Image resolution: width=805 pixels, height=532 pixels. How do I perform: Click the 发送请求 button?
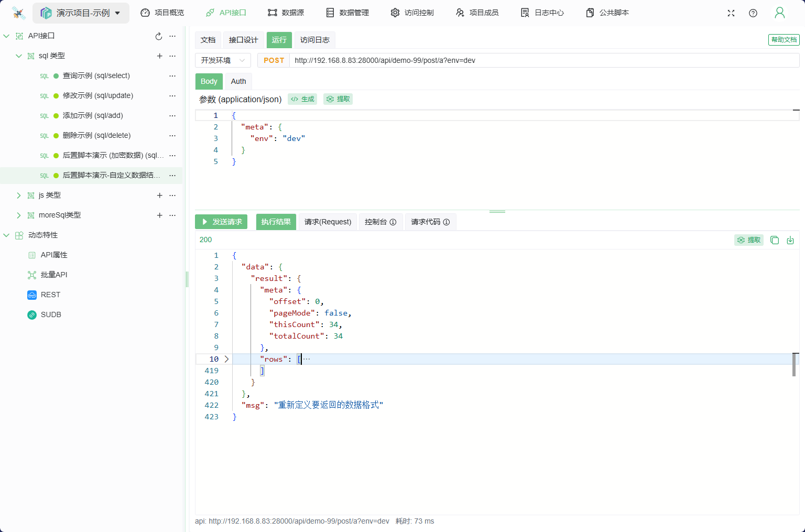221,222
